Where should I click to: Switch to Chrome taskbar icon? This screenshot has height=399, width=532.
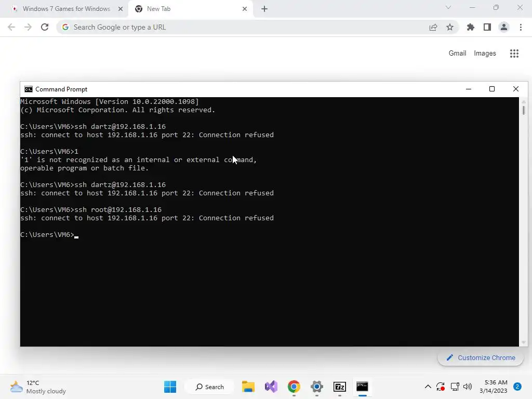pos(294,387)
